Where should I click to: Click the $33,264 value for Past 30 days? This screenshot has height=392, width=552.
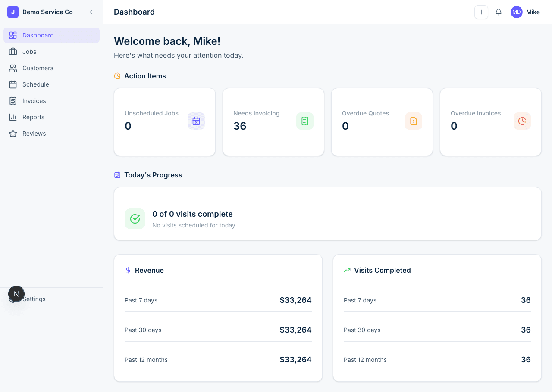(295, 330)
